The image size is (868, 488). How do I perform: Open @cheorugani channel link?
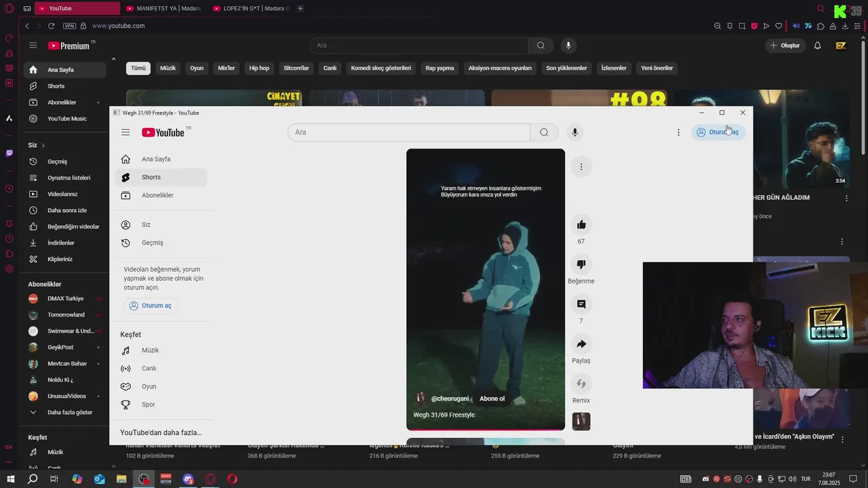point(450,399)
